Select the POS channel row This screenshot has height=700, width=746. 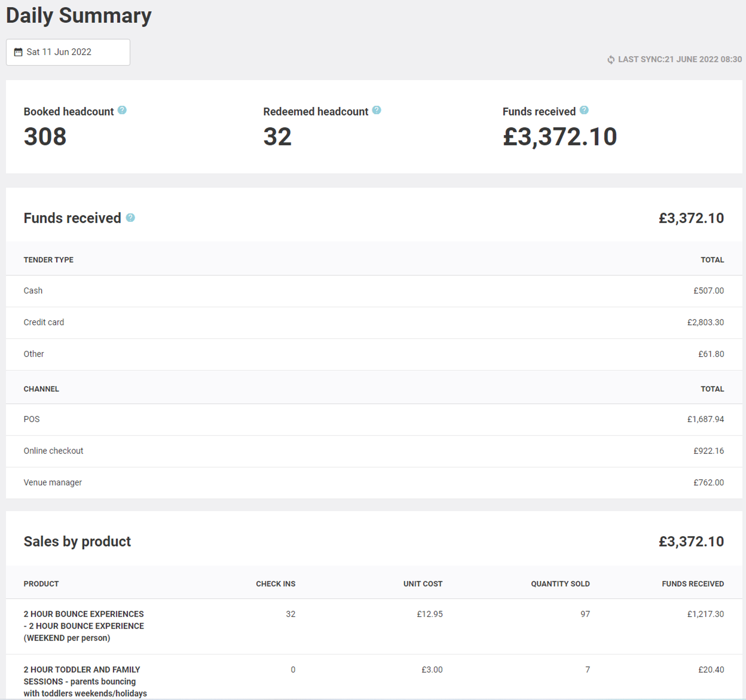tap(31, 419)
